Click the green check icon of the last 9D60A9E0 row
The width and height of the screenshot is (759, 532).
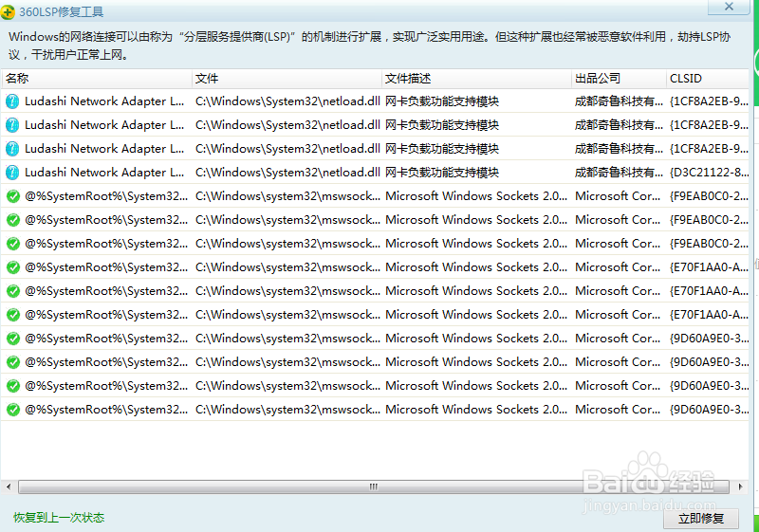coord(13,410)
